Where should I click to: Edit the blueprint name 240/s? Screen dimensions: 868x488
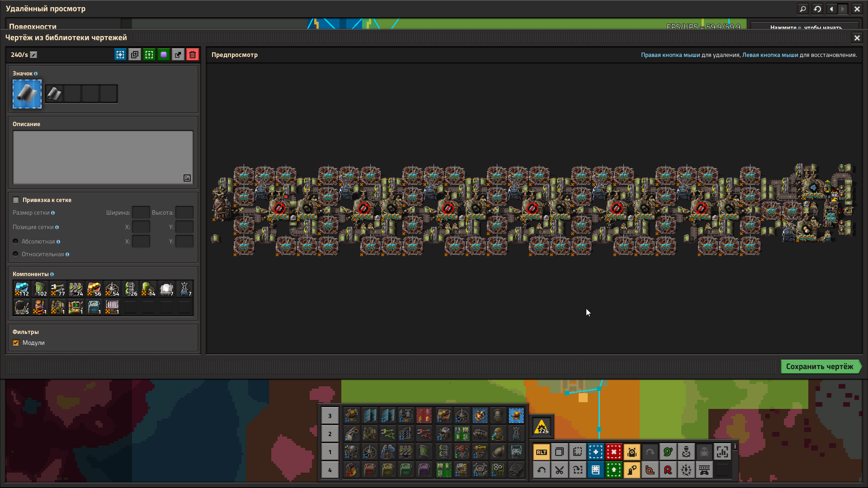pyautogui.click(x=33, y=55)
